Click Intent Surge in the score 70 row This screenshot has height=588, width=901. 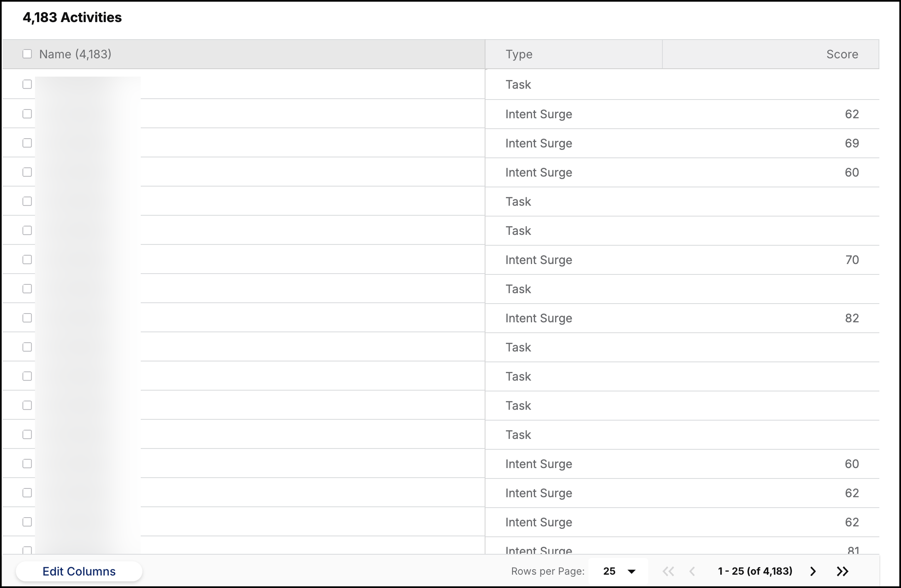539,260
